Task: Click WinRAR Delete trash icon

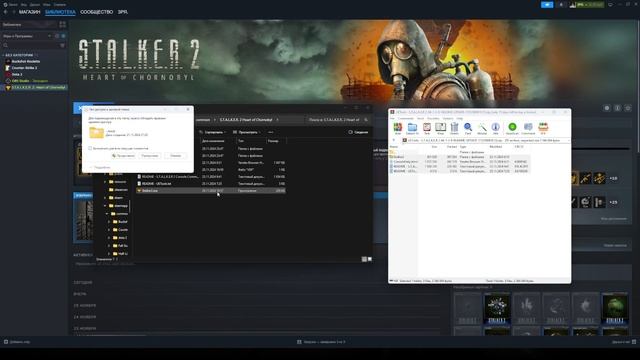Action: point(454,128)
